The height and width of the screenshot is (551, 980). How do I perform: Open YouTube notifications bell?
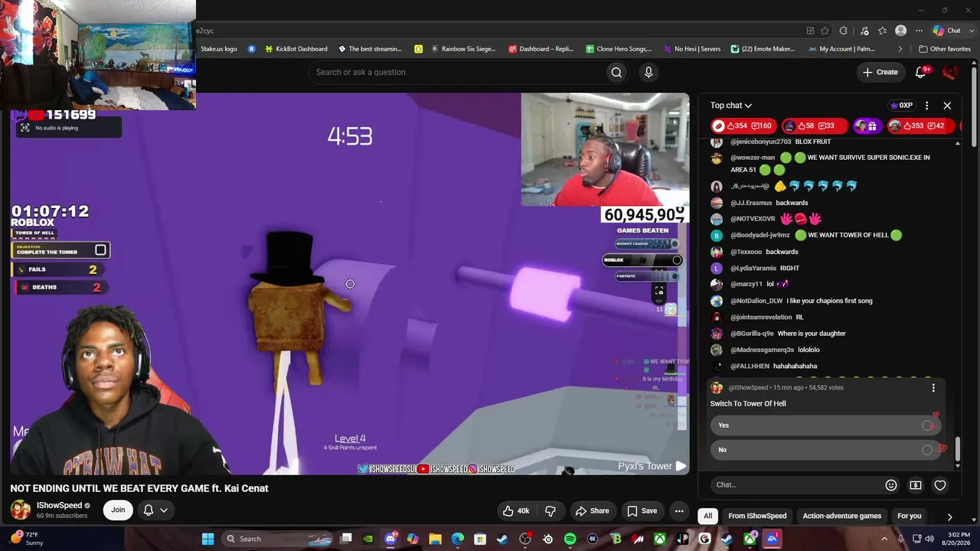coord(921,72)
